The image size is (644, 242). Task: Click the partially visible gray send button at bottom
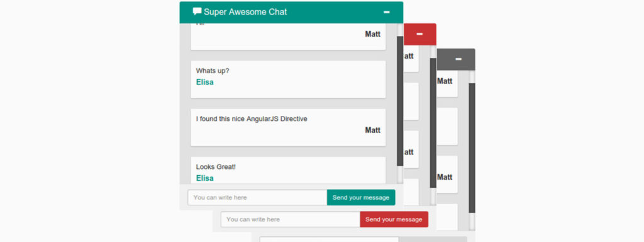(433, 239)
